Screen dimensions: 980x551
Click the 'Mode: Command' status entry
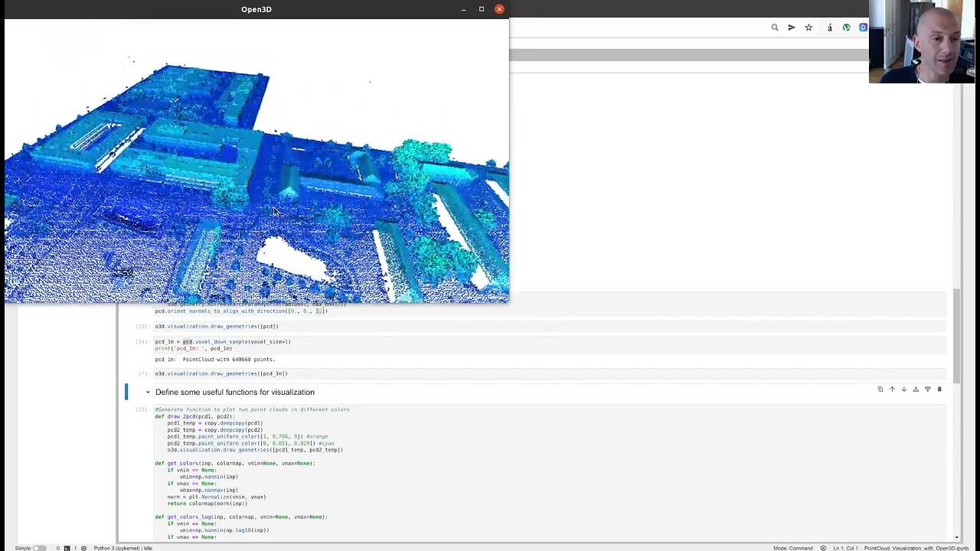(792, 548)
